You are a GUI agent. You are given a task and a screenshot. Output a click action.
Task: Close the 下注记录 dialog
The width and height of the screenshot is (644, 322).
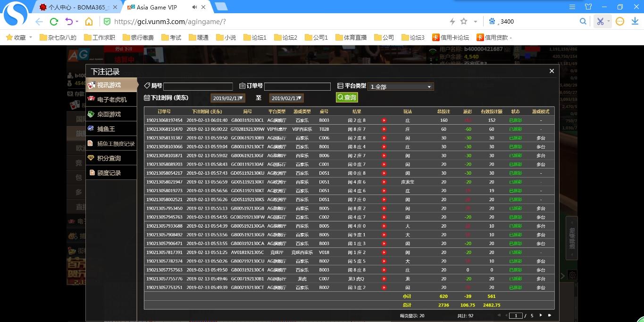[552, 71]
